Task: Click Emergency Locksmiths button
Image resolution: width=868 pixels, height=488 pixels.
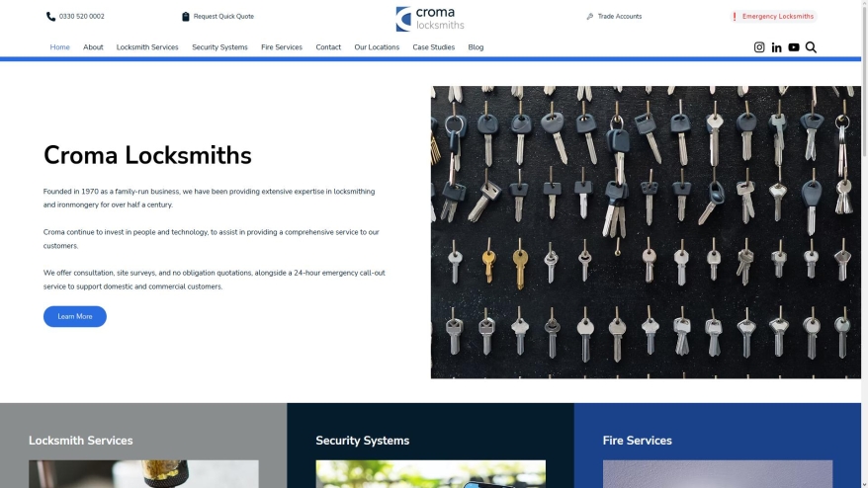Action: coord(774,17)
